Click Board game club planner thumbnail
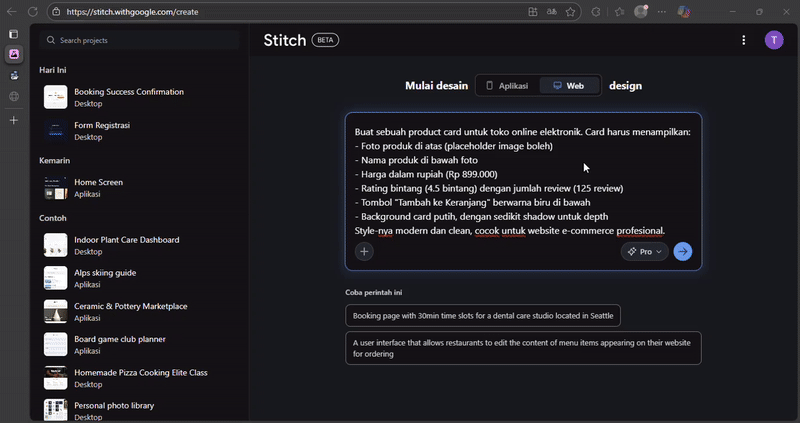Image resolution: width=800 pixels, height=423 pixels. tap(56, 344)
